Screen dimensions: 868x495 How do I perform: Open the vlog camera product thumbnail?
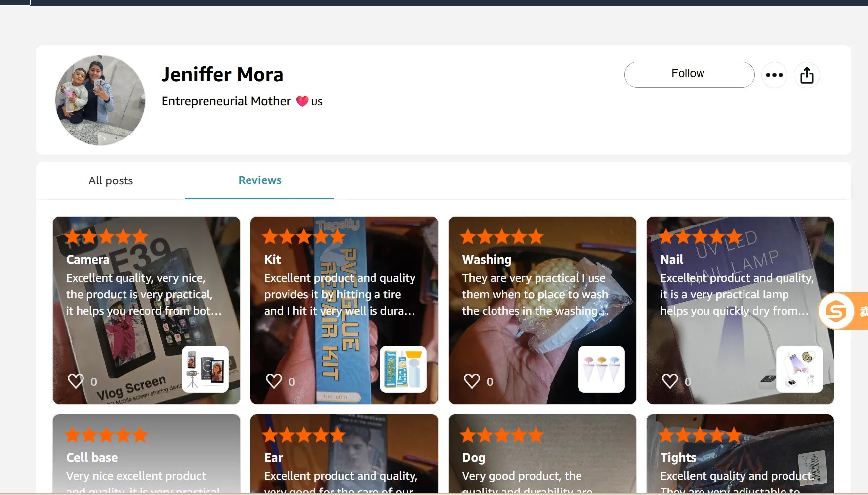tap(205, 369)
